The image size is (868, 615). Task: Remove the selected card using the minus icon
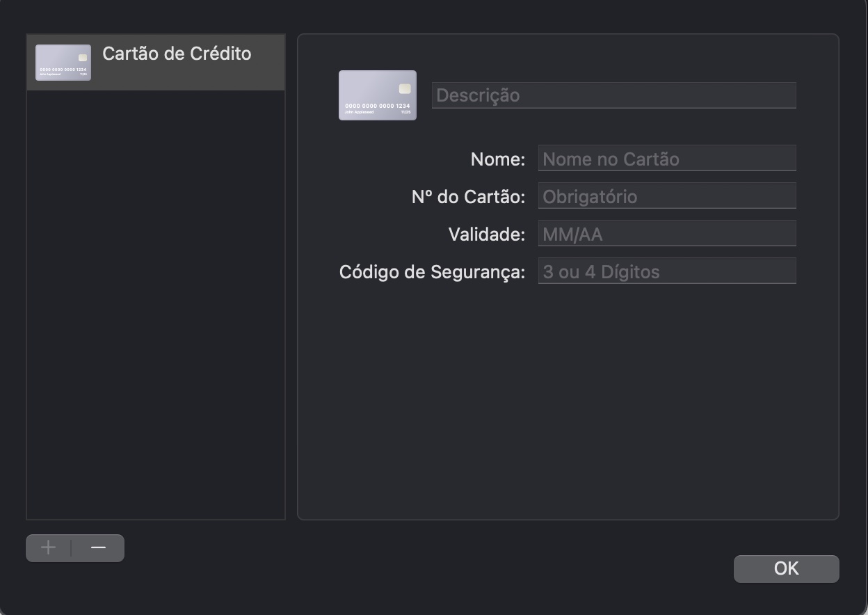click(x=97, y=548)
